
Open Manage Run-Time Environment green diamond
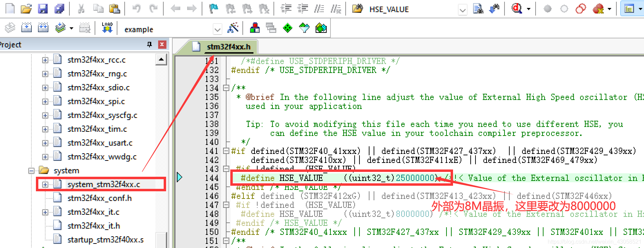click(288, 28)
